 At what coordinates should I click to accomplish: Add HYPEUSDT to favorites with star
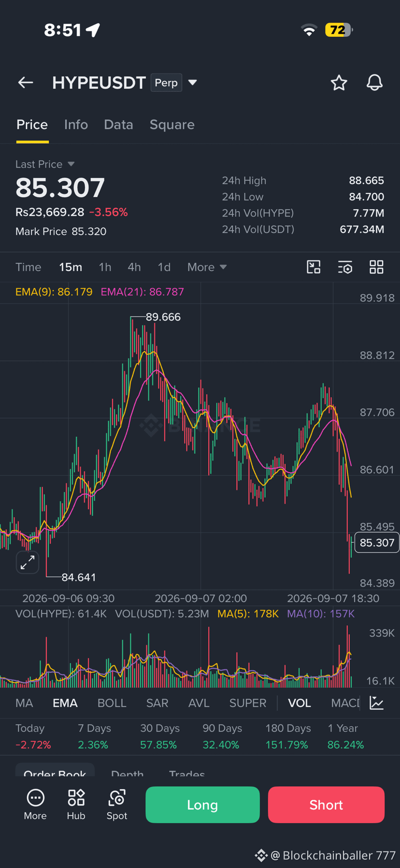point(339,83)
